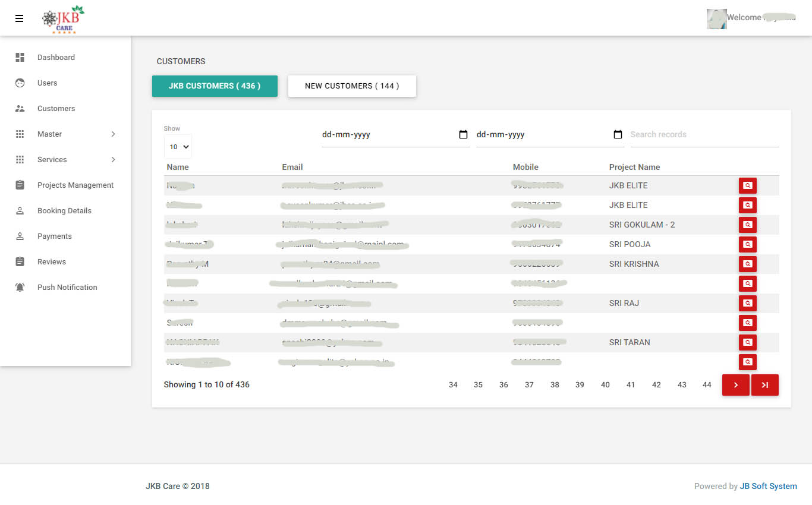This screenshot has height=505, width=812.
Task: Expand the Master submenu chevron
Action: coord(113,134)
